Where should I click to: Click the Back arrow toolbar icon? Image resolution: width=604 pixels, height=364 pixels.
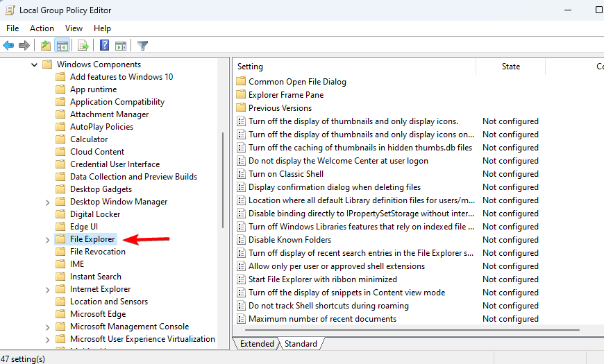pyautogui.click(x=8, y=46)
